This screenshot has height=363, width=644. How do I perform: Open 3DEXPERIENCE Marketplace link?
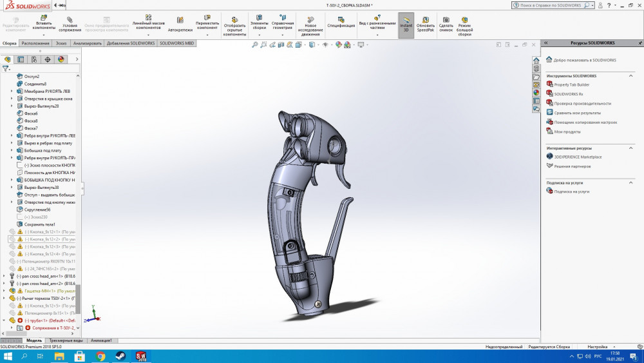[578, 157]
